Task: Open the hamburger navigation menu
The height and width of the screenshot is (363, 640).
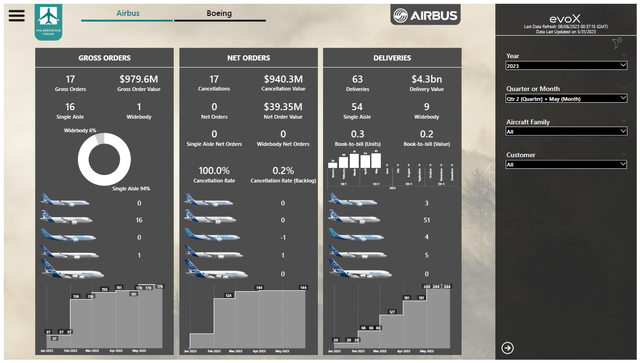Action: click(x=17, y=16)
